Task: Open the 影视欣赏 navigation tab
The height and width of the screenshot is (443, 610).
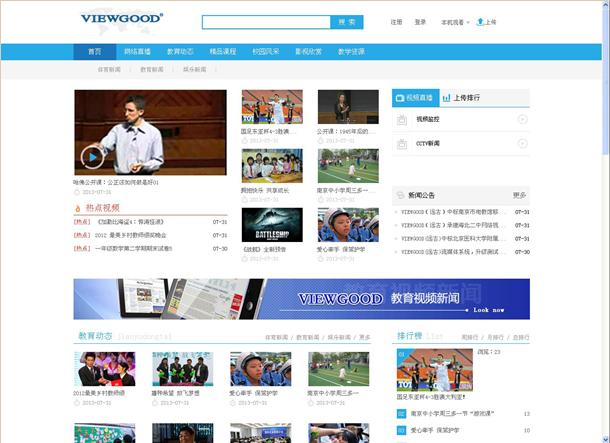Action: coord(309,52)
